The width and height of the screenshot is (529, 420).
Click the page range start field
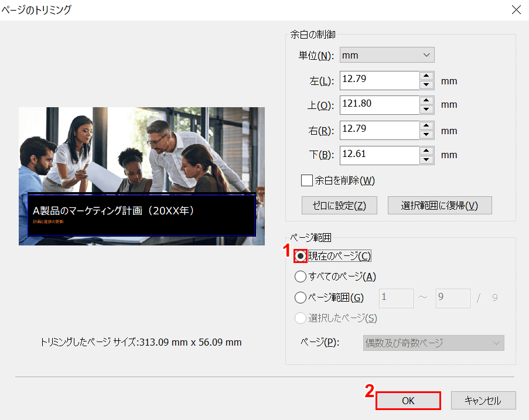[396, 298]
